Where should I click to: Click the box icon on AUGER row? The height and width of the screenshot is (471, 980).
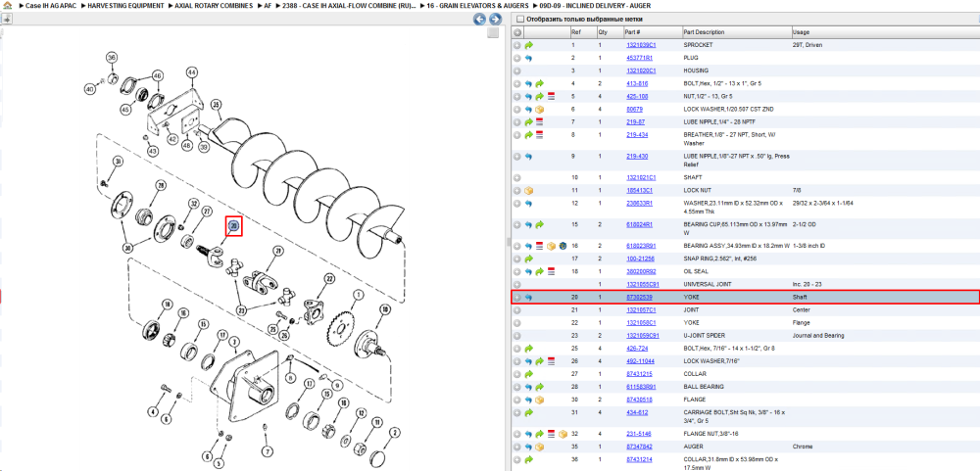[540, 447]
